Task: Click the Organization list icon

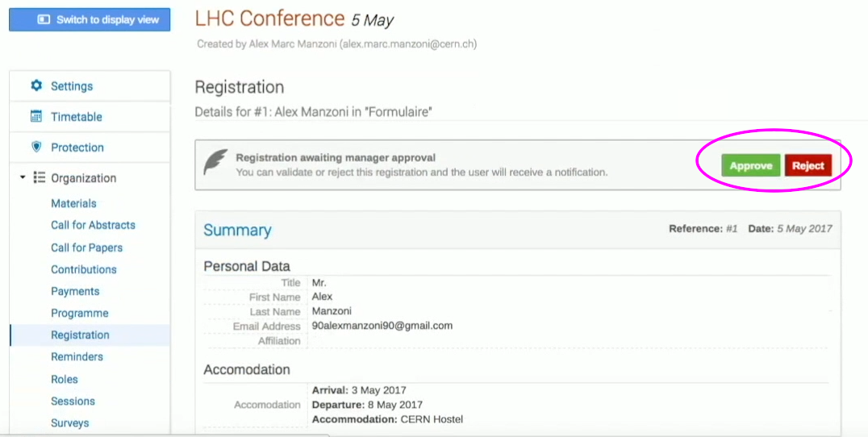Action: pyautogui.click(x=39, y=177)
